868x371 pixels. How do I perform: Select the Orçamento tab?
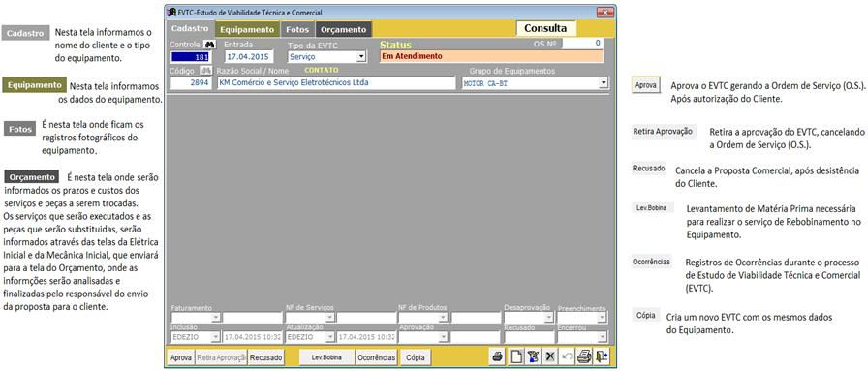click(x=344, y=29)
